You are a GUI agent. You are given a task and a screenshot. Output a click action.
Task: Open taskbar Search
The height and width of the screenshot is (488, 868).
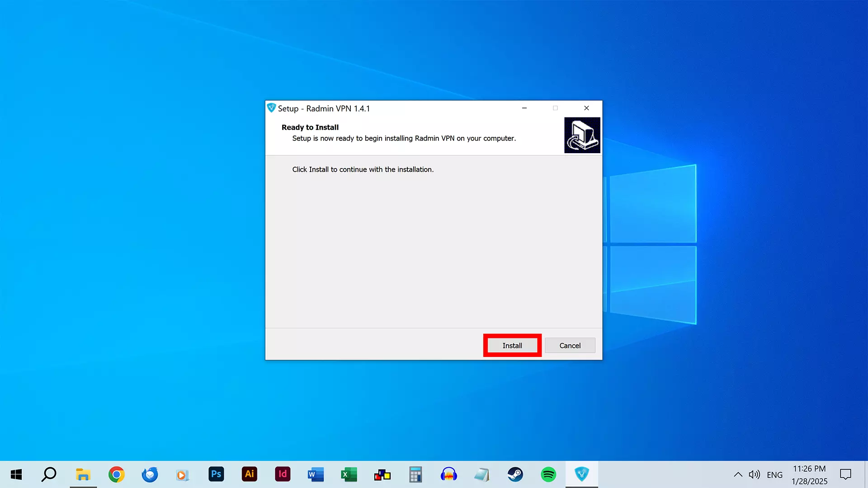[x=49, y=474]
